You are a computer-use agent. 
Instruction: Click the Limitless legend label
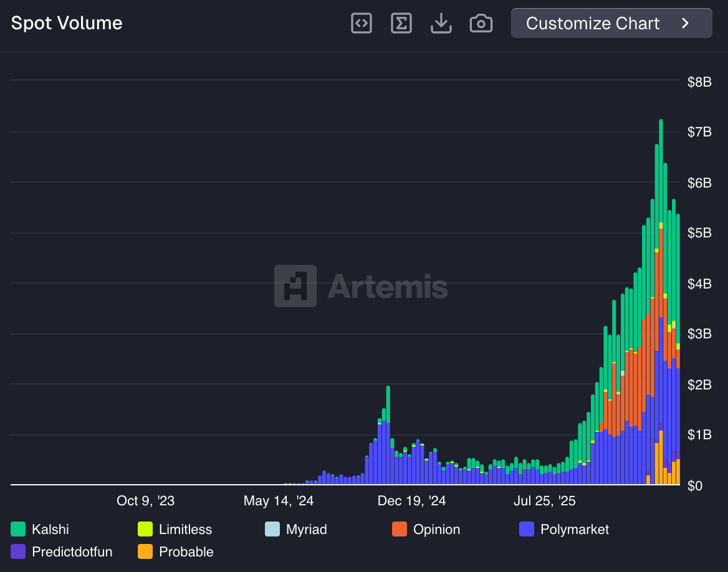[x=185, y=529]
